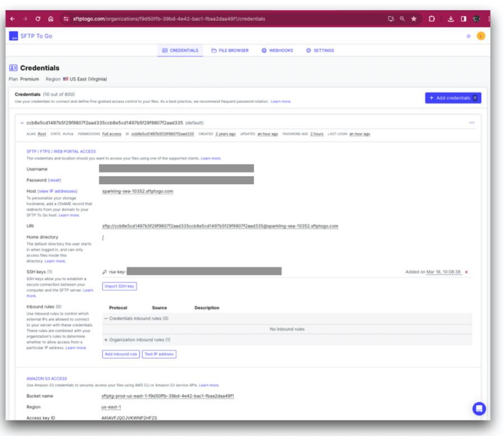Click the icon next to the Credentials page title
The width and height of the screenshot is (504, 436).
point(13,68)
